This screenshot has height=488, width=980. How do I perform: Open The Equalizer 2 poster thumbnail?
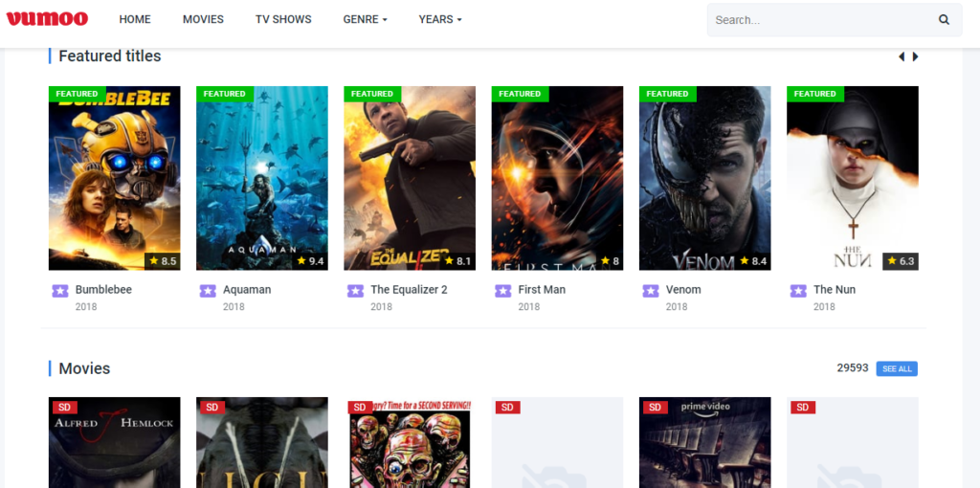(410, 178)
